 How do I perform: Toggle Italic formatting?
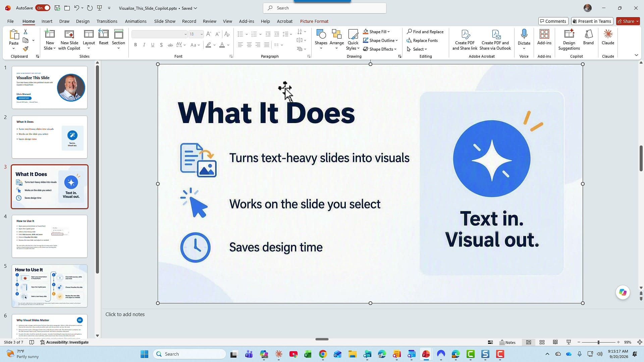coord(144,45)
